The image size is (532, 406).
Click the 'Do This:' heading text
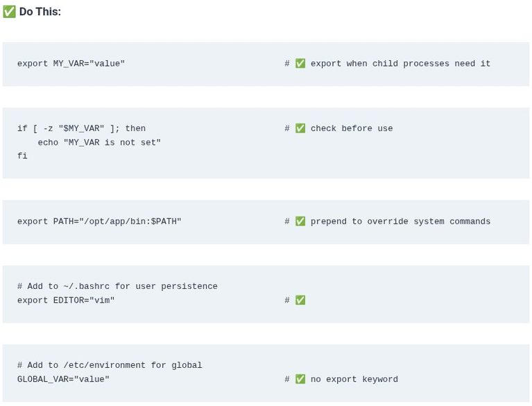[40, 12]
